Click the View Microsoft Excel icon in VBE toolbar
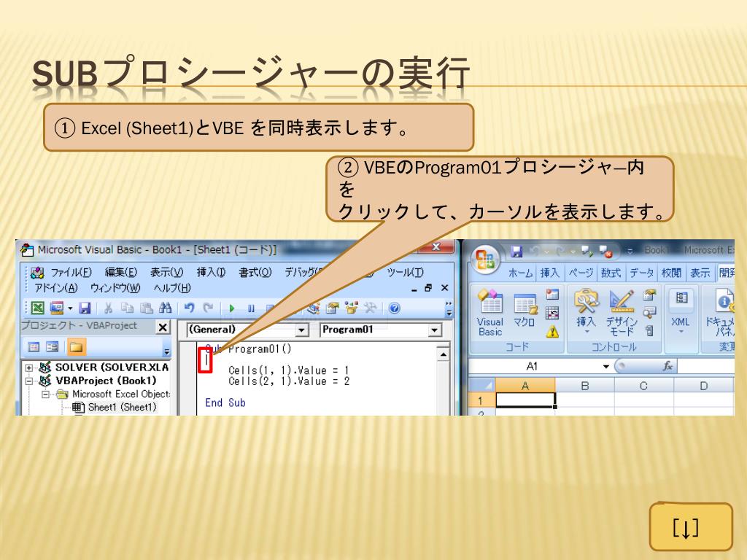The height and width of the screenshot is (560, 747). click(38, 308)
